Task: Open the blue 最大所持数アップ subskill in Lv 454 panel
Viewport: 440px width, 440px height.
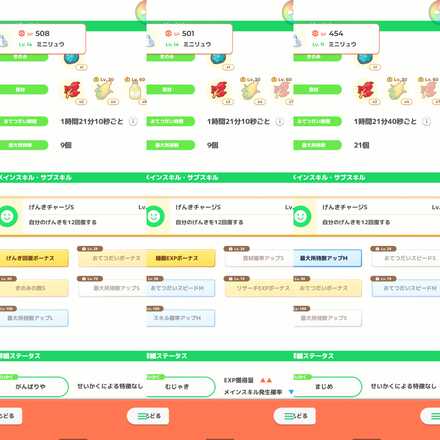Action: 327,258
